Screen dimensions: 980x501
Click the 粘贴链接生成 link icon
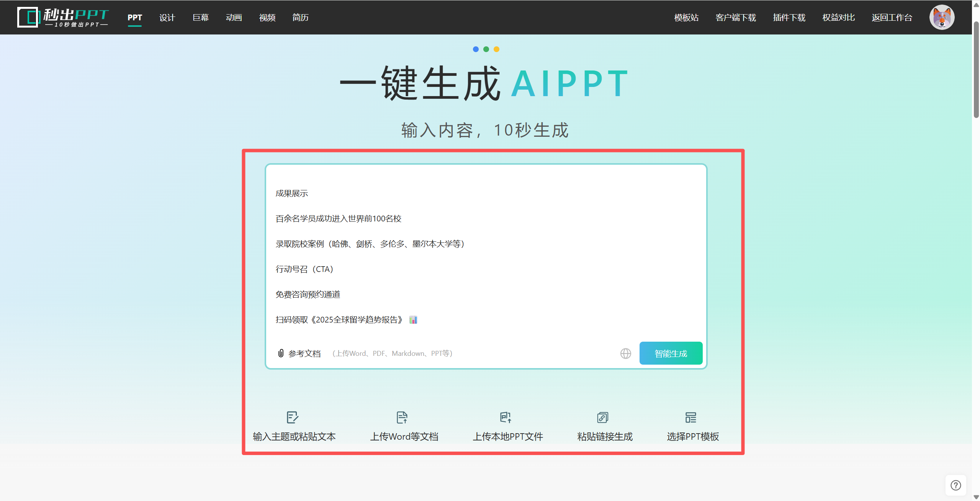tap(602, 417)
